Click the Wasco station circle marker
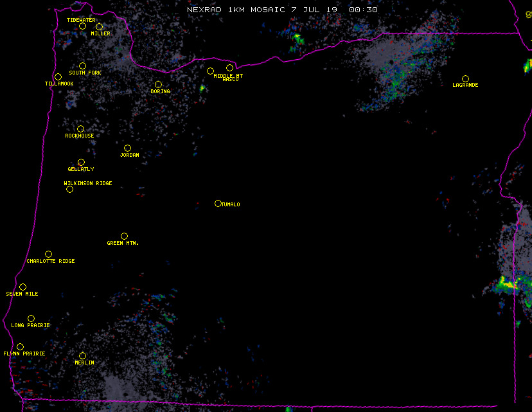The width and height of the screenshot is (532, 412). [229, 68]
